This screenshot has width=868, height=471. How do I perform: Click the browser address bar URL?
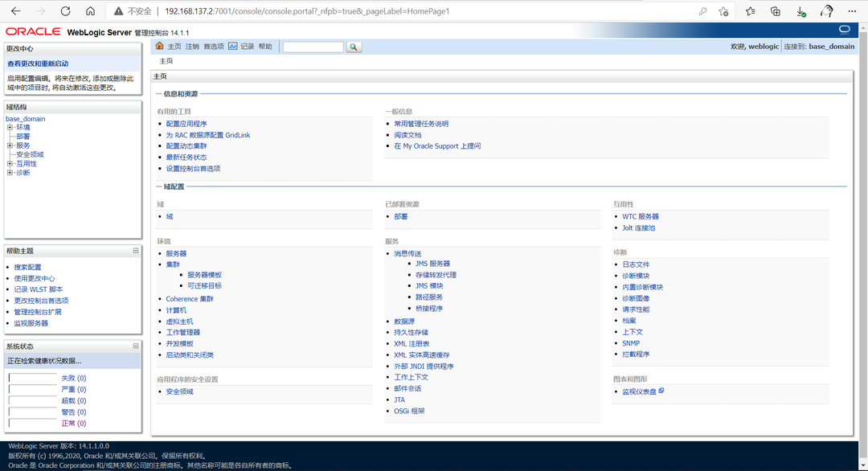click(x=307, y=11)
